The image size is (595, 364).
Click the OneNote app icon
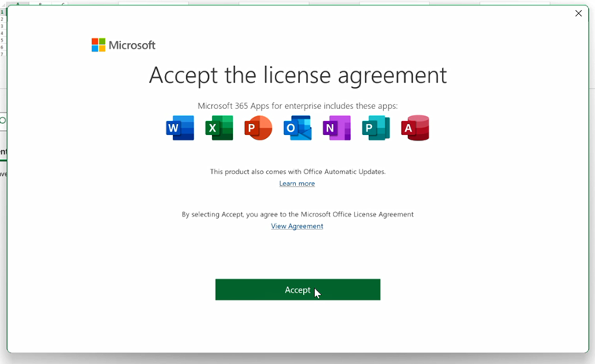pos(337,128)
